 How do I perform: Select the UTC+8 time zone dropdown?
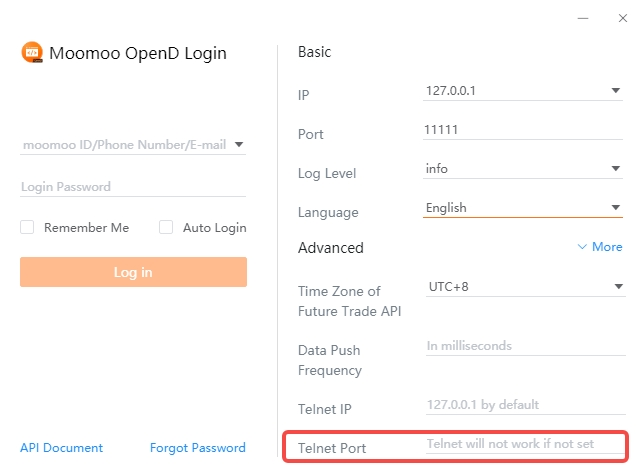pos(616,287)
